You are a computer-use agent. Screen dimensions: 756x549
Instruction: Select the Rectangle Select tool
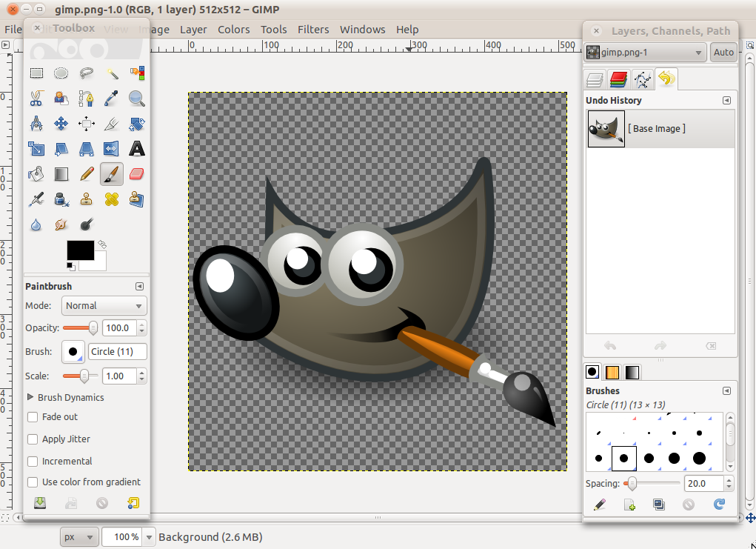[x=36, y=73]
